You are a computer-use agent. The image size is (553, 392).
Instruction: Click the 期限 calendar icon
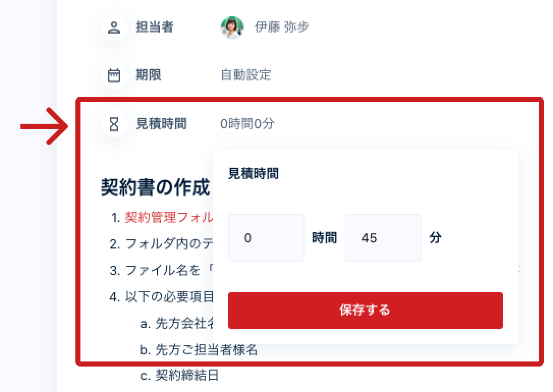(114, 75)
